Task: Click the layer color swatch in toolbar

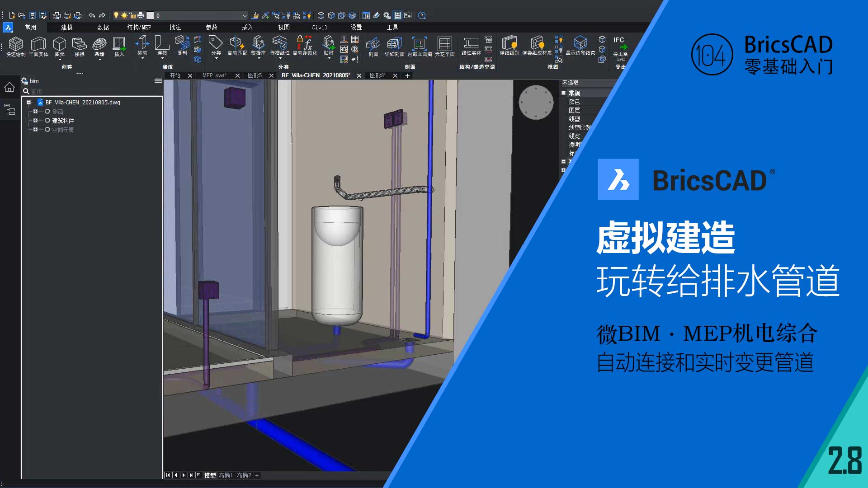Action: coord(150,16)
